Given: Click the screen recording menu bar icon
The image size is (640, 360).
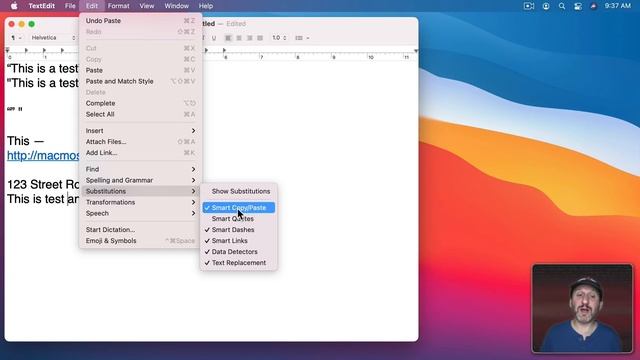Looking at the screenshot, I should pos(529,6).
